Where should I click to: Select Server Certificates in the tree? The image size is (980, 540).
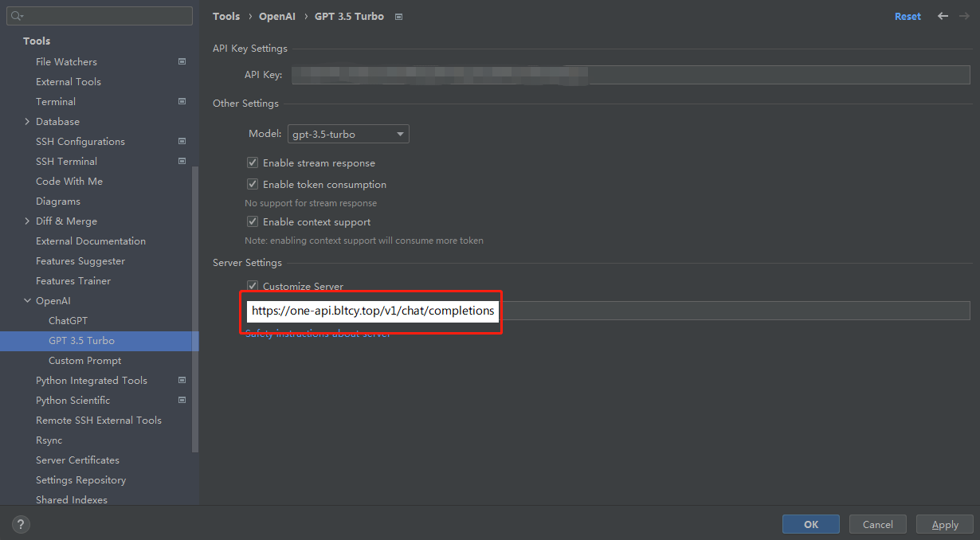point(77,460)
